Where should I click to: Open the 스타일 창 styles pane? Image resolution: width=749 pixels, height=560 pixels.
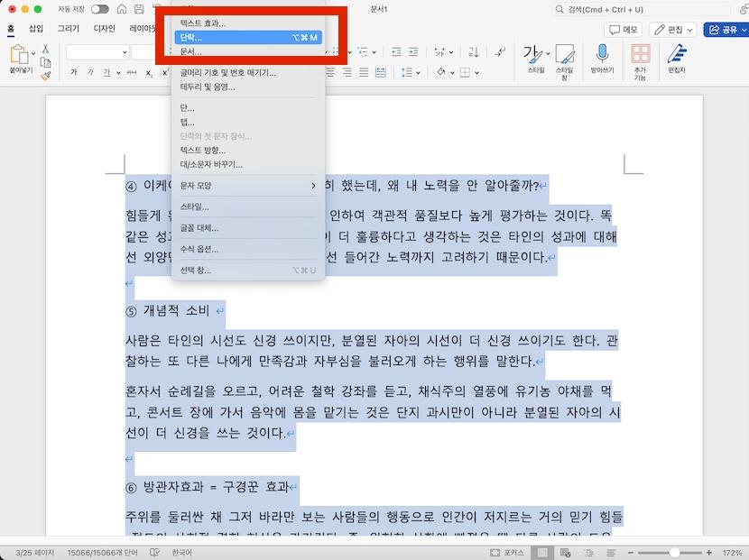564,62
